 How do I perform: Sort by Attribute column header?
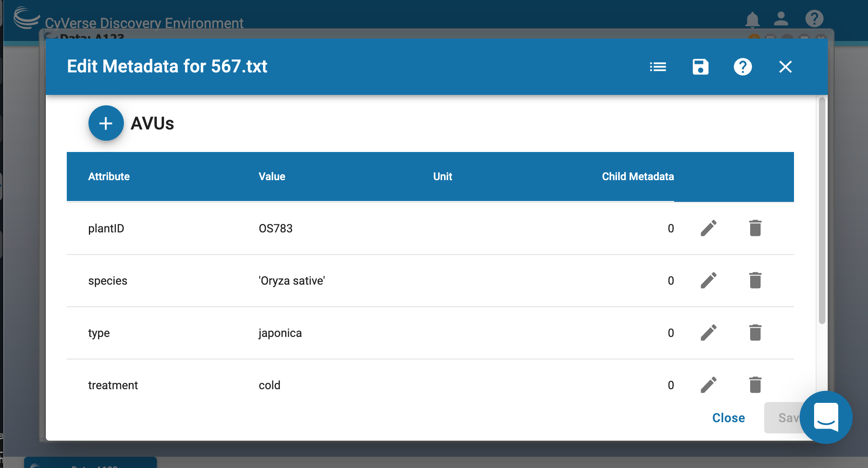[109, 177]
